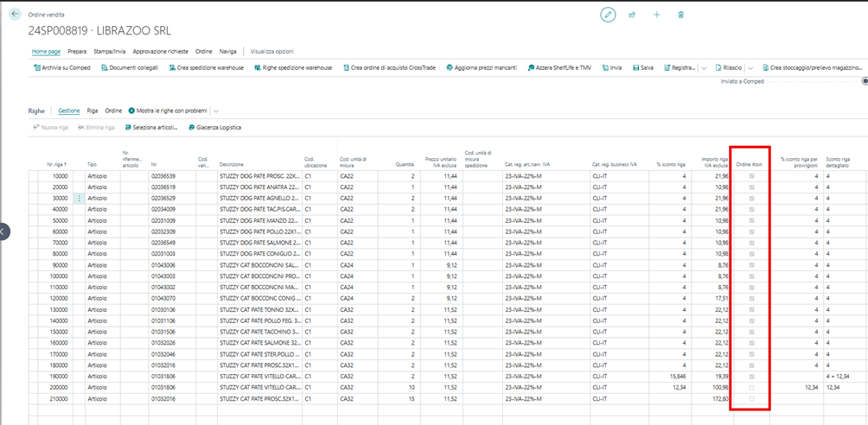Click the Inviato a Comped status progress marker
This screenshot has width=868, height=425.
[865, 81]
